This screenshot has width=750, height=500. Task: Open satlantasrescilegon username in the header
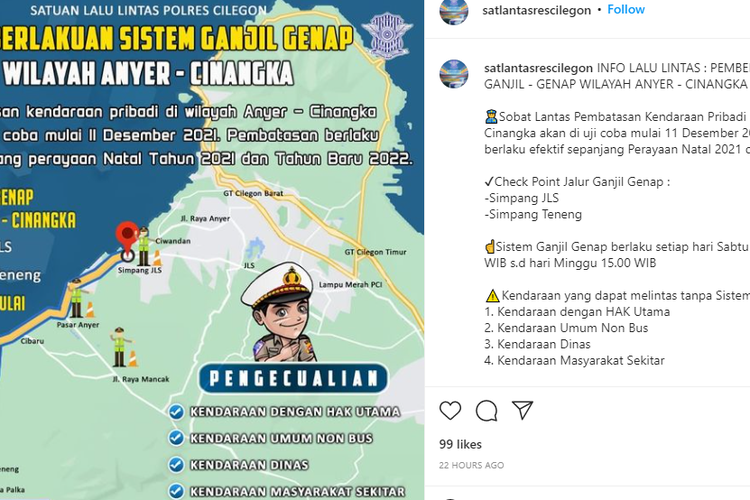537,10
